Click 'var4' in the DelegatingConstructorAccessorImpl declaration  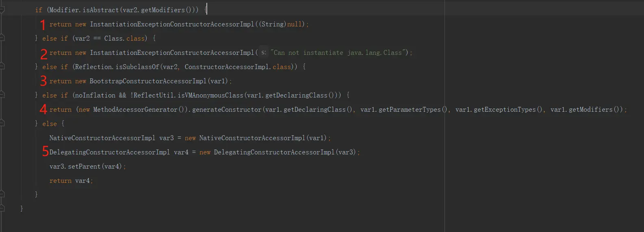point(181,152)
